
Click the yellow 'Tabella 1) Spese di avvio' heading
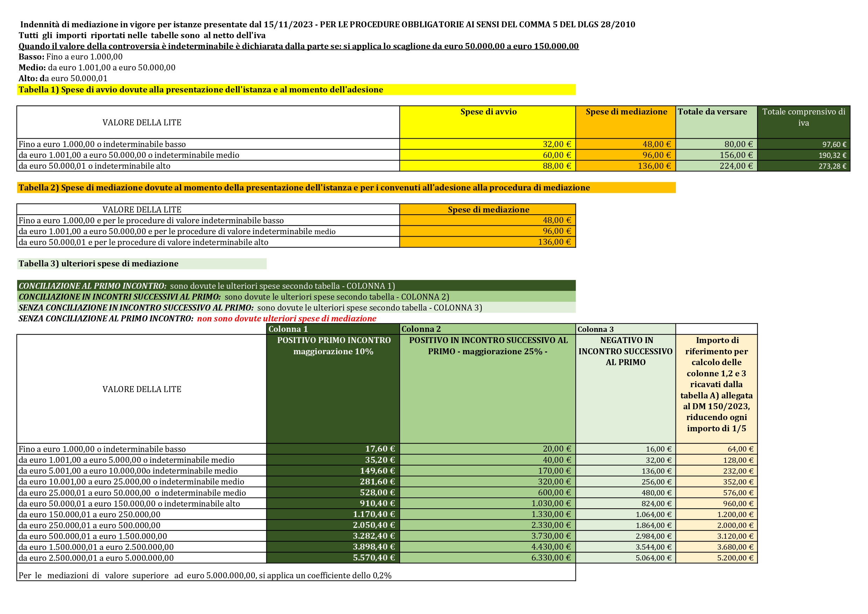tap(296, 90)
